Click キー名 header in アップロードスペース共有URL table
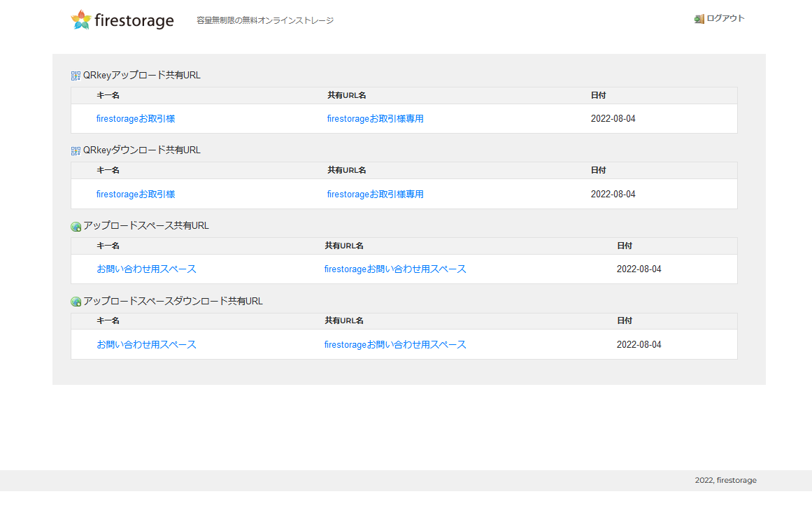Viewport: 812px width, 508px height. tap(108, 246)
